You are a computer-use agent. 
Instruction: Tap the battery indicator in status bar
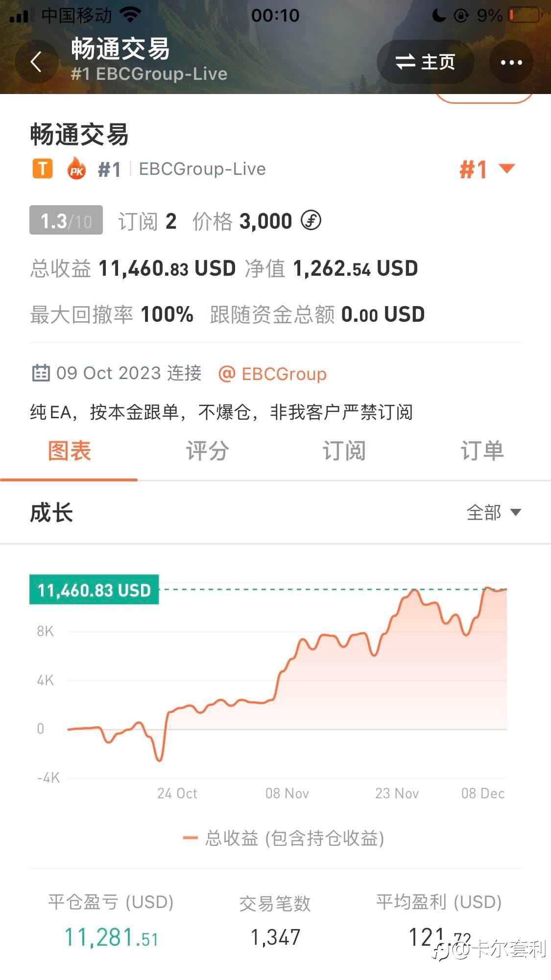pos(524,15)
